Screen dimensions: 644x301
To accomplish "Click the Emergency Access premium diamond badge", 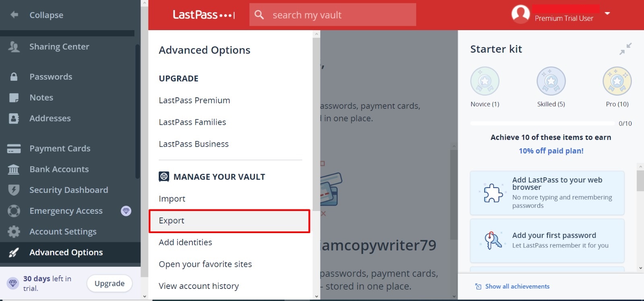I will (x=126, y=211).
